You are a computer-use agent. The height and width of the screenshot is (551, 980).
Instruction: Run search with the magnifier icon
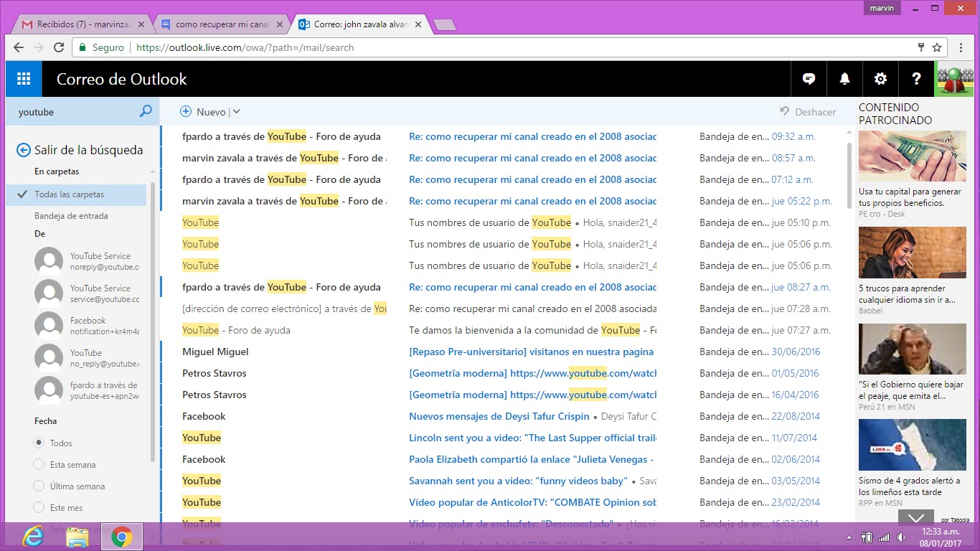pyautogui.click(x=146, y=111)
